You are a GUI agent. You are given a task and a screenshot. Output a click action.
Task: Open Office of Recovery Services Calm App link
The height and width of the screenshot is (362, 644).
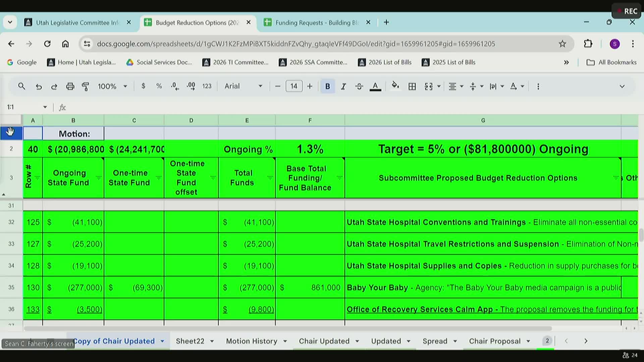tap(419, 309)
